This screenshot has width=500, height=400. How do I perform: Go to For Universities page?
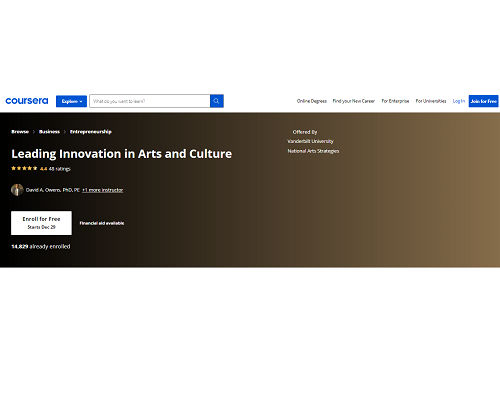(431, 101)
